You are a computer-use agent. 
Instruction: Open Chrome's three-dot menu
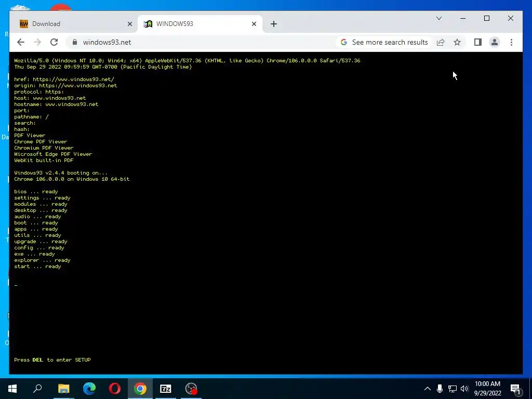(x=511, y=42)
